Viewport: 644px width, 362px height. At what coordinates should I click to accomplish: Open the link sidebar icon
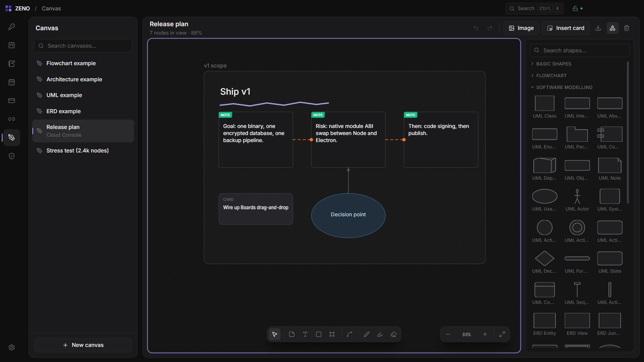click(12, 119)
